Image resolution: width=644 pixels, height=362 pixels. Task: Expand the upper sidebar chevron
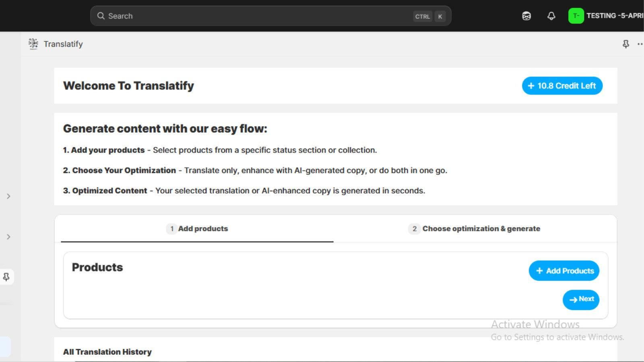(8, 196)
